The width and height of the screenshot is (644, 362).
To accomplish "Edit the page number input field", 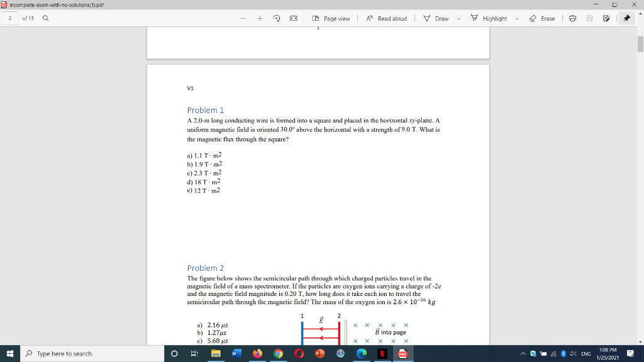I will pos(9,18).
